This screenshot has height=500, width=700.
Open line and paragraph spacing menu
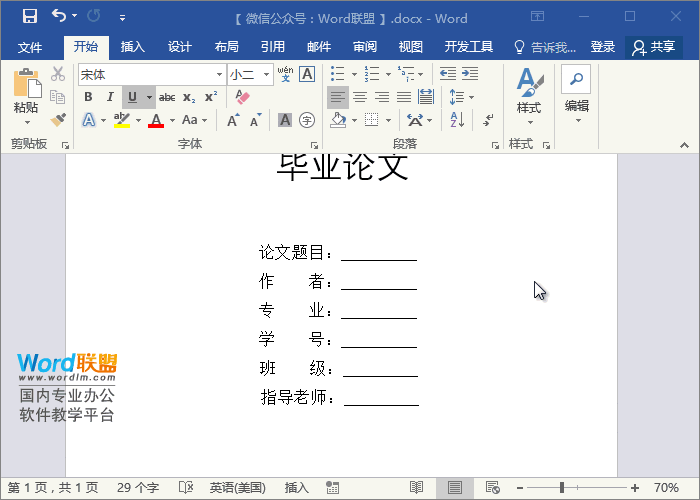(461, 97)
